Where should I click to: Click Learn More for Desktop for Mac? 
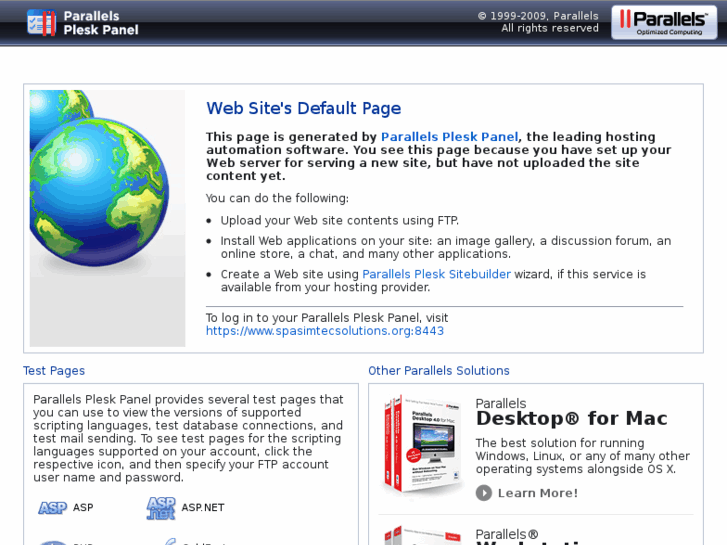(538, 493)
